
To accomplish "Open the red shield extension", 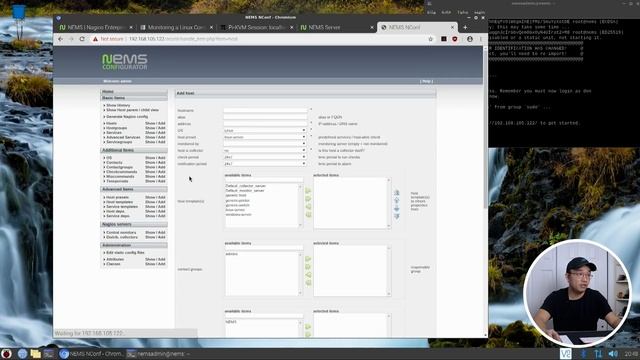I will [455, 39].
